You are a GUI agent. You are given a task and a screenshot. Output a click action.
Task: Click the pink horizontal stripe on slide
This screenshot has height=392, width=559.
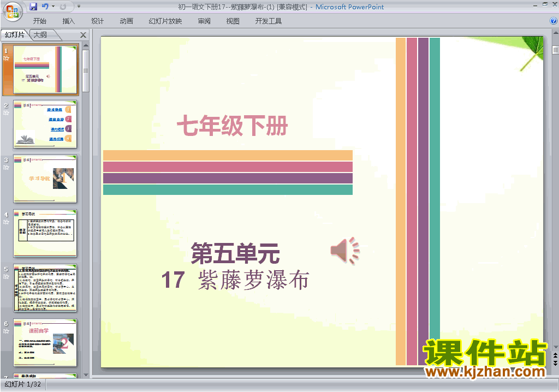click(228, 167)
